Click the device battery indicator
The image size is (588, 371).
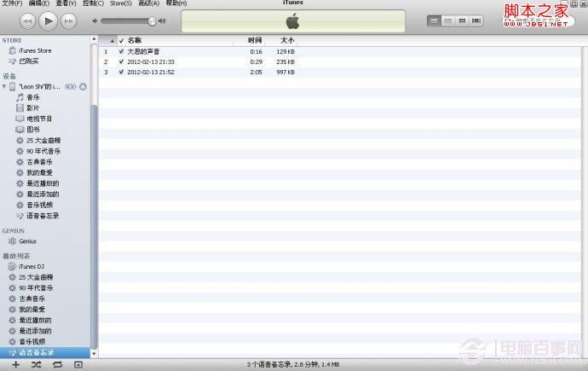point(70,87)
